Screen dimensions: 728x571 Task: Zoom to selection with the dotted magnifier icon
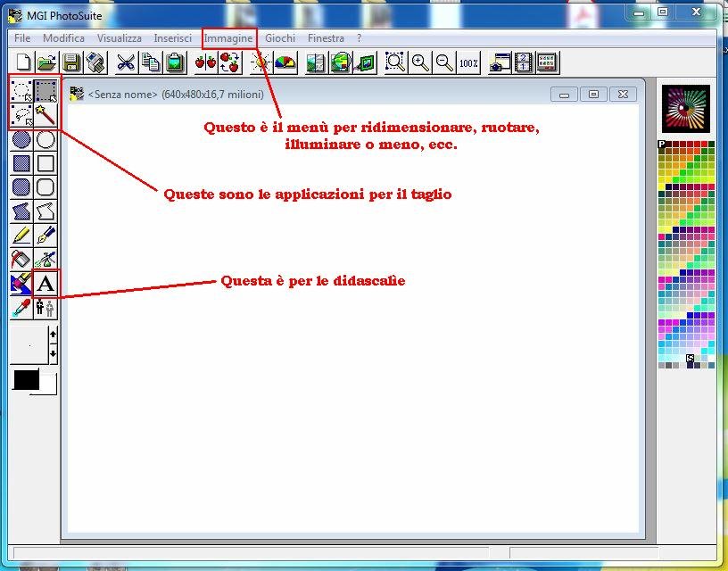point(395,62)
